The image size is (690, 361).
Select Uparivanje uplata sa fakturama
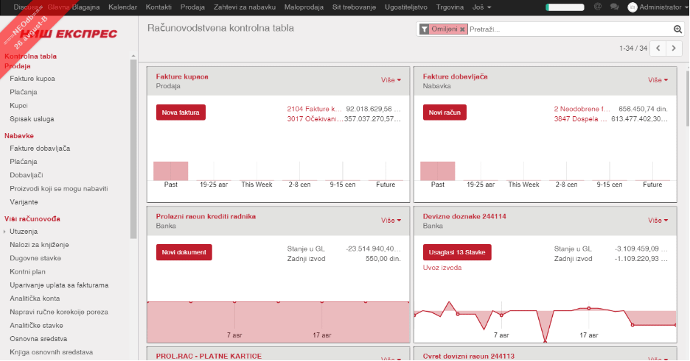coord(59,285)
